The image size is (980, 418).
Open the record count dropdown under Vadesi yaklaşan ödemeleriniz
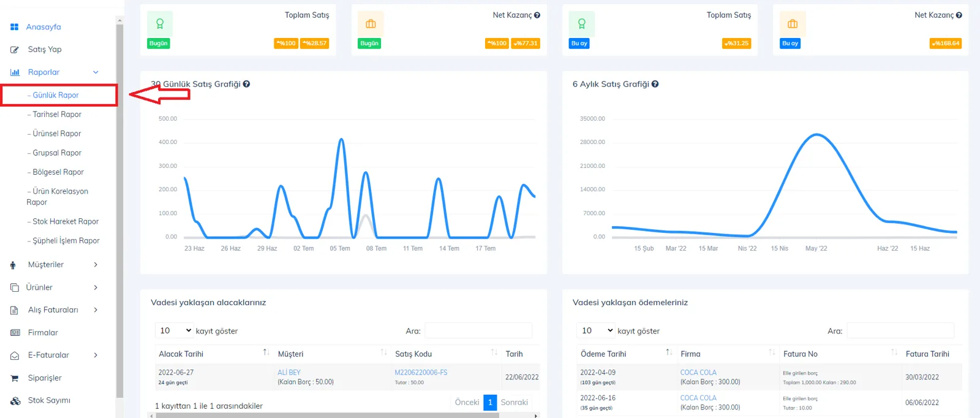596,331
